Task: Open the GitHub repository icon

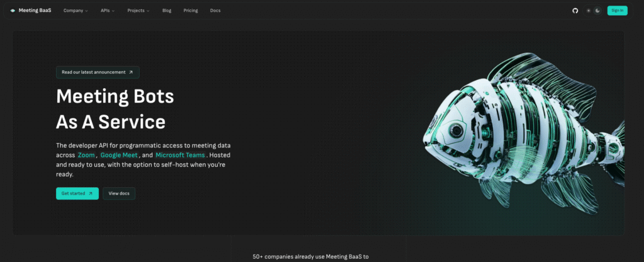Action: coord(575,11)
